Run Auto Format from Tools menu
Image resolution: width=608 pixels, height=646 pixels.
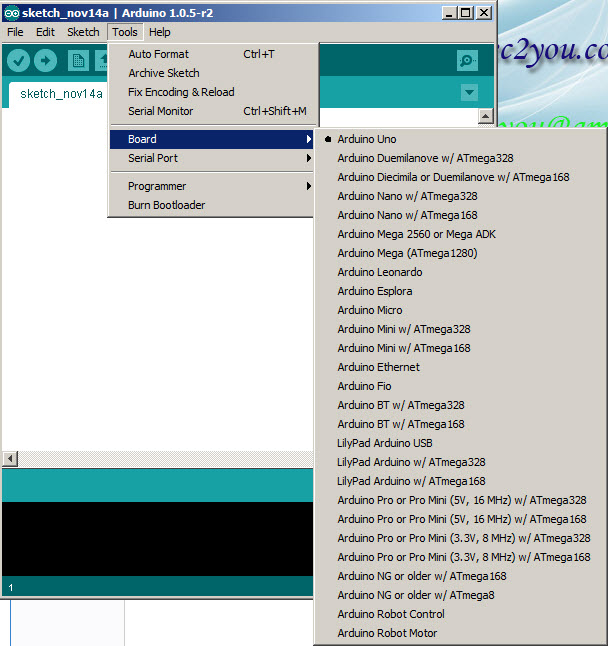click(212, 54)
